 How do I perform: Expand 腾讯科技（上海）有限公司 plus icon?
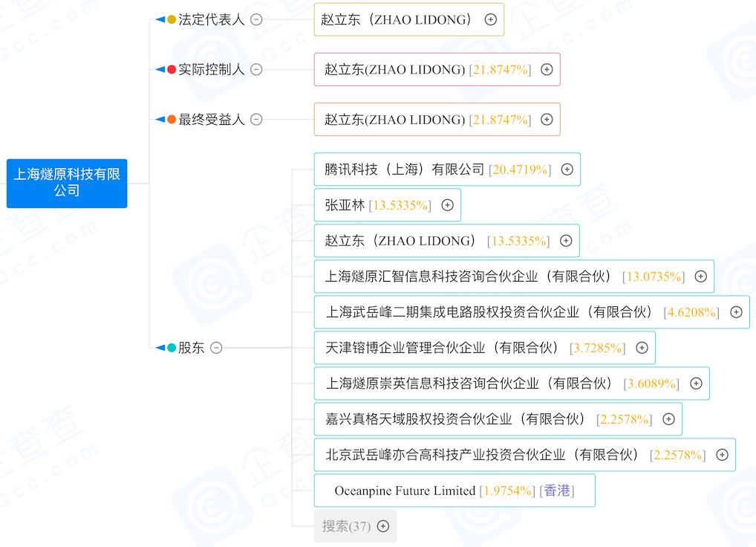[x=567, y=169]
